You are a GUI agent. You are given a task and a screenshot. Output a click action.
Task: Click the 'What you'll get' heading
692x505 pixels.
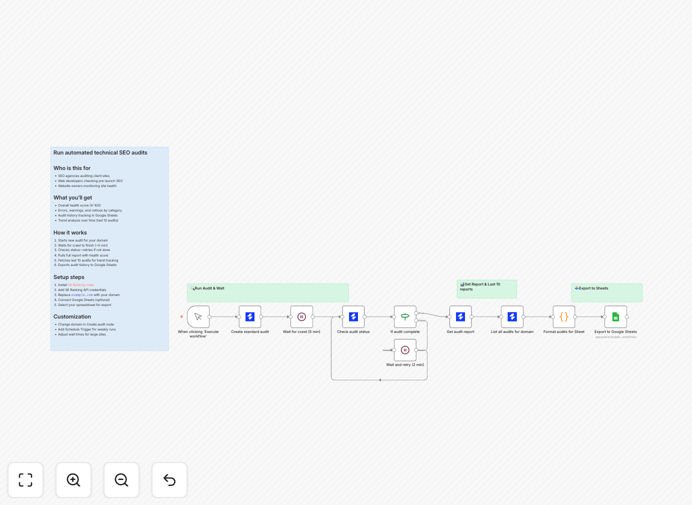[73, 198]
